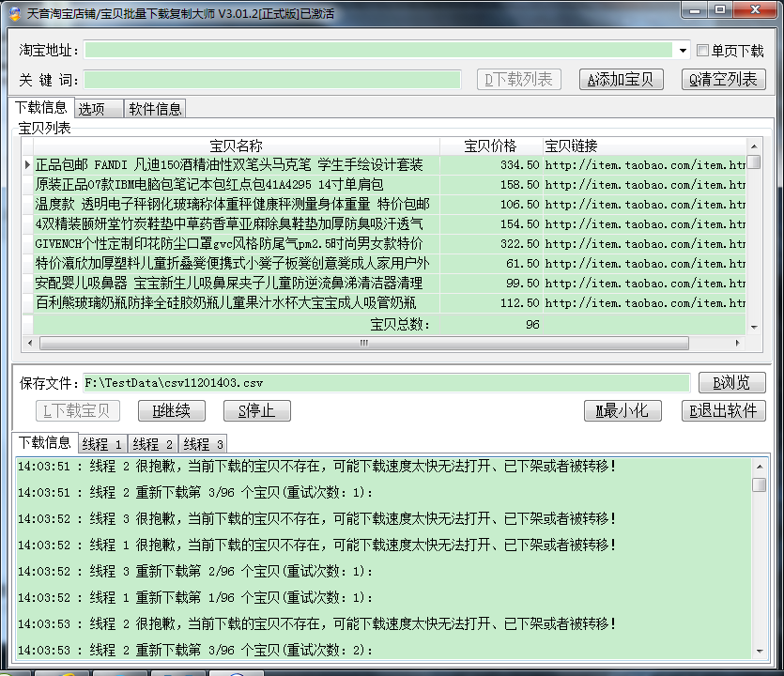Enable the 单页下载 checkbox
Viewport: 784px width, 676px height.
(703, 51)
